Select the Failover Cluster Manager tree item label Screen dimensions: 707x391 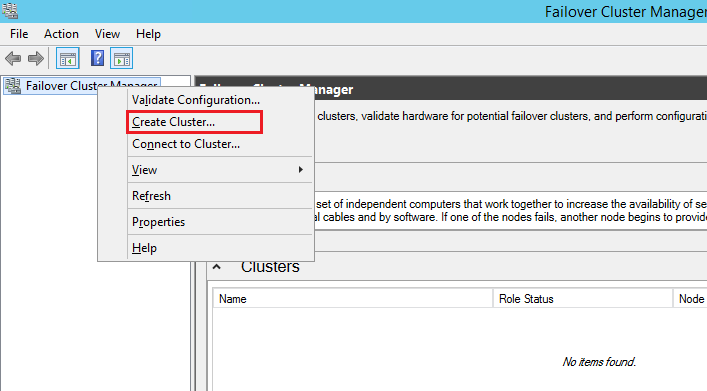pos(92,86)
